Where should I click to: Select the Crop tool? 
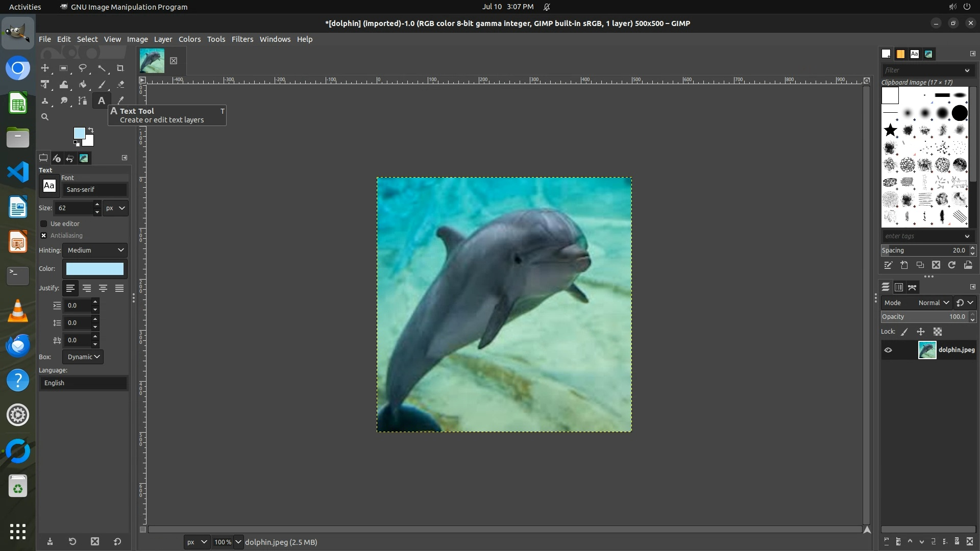tap(120, 68)
